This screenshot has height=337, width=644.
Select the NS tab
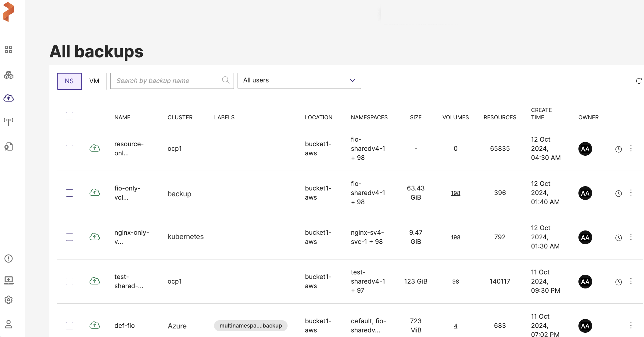(x=69, y=81)
